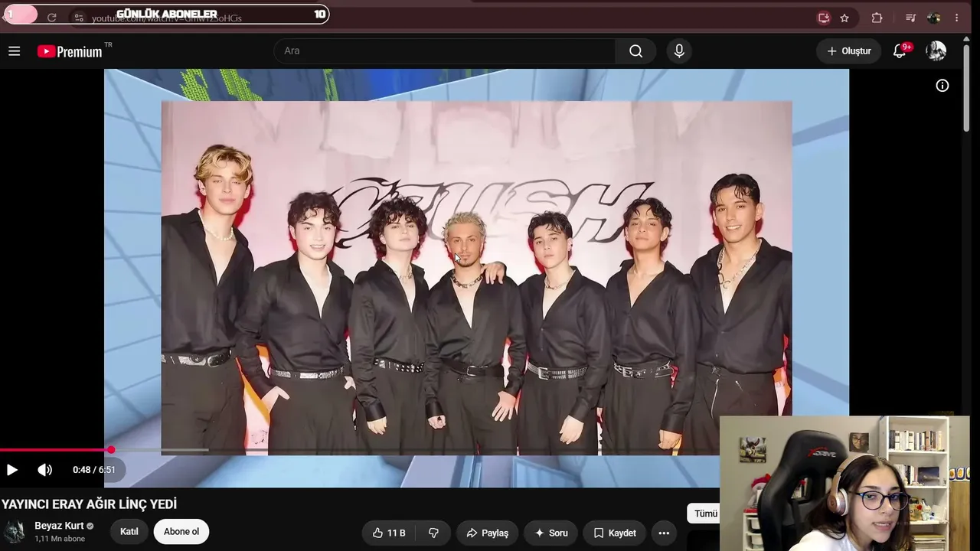Join the channel via 'Katıl' button
980x551 pixels.
pos(129,532)
